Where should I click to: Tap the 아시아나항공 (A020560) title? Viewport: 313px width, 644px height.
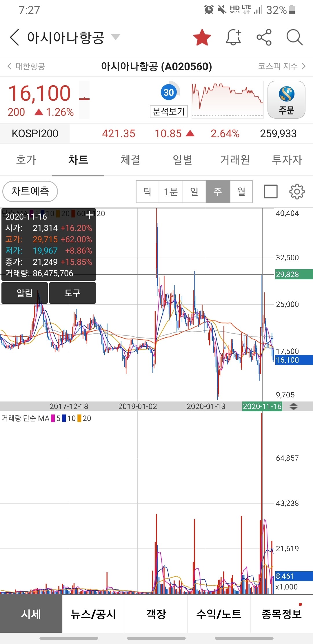coord(156,66)
